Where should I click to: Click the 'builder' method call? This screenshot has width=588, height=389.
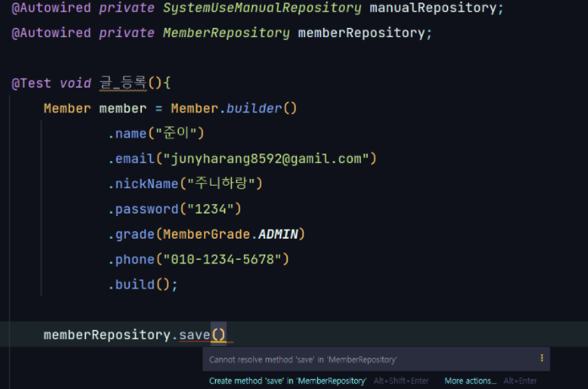254,108
